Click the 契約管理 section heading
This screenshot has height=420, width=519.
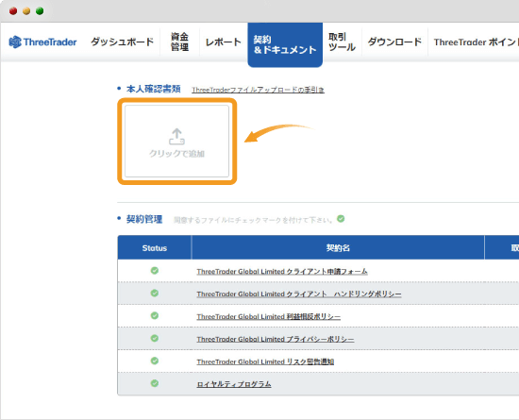click(144, 219)
